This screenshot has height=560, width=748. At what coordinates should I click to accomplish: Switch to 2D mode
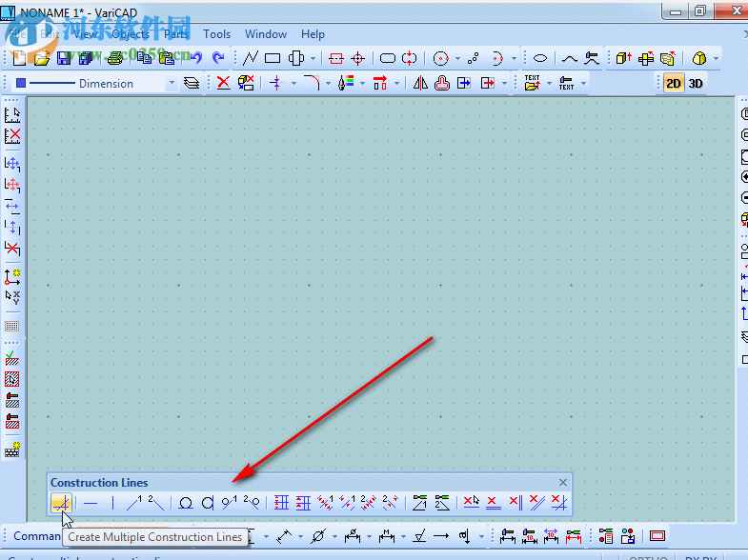(x=673, y=84)
